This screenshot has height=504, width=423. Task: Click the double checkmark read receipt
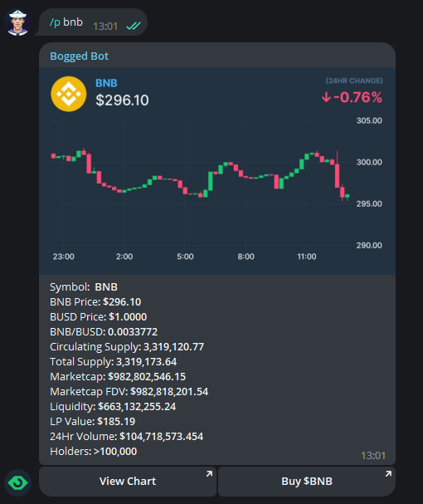134,26
